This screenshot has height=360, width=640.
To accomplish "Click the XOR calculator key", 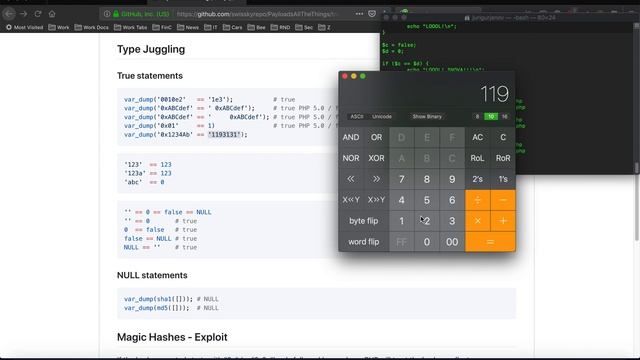I will pyautogui.click(x=376, y=158).
